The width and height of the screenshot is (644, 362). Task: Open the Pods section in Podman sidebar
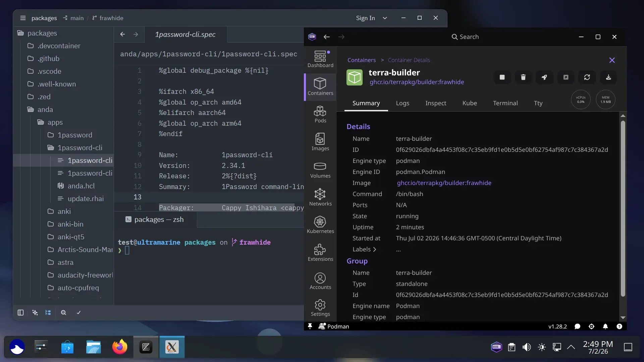(320, 115)
